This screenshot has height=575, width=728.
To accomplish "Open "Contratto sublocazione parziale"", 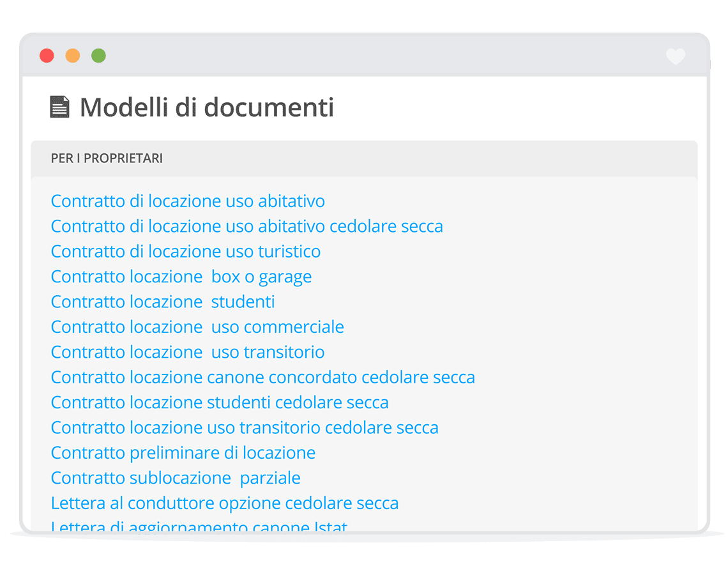I will tap(175, 478).
